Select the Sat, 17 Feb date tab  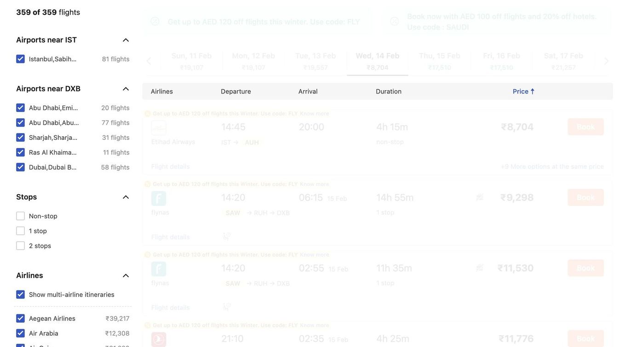click(563, 61)
